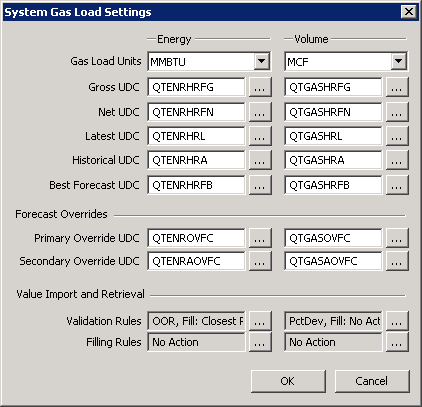The height and width of the screenshot is (407, 422).
Task: Click the OOR, Fill: Closest validation field
Action: (x=196, y=321)
